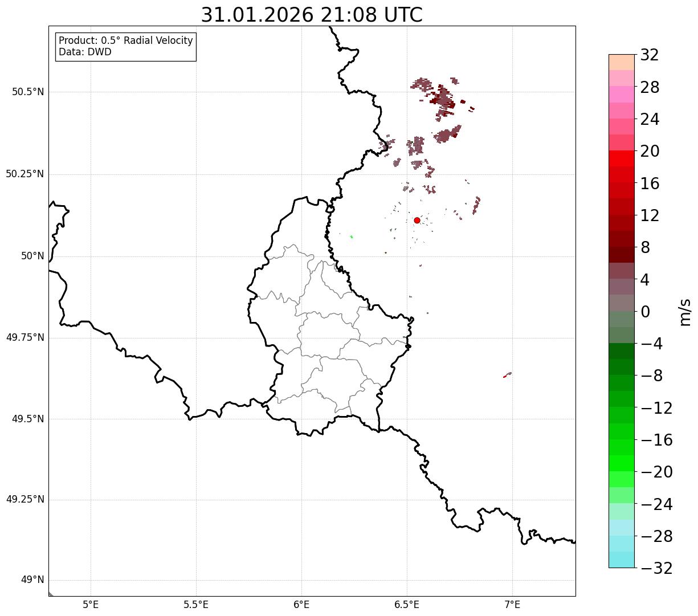Click the cyan bottom colorbar swatch

click(622, 560)
